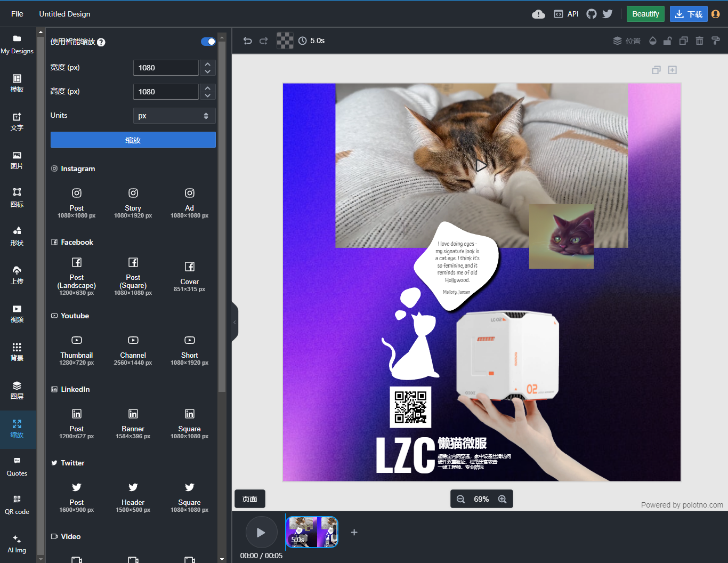This screenshot has width=728, height=563.
Task: Open the 5.0s page duration control
Action: [x=312, y=41]
